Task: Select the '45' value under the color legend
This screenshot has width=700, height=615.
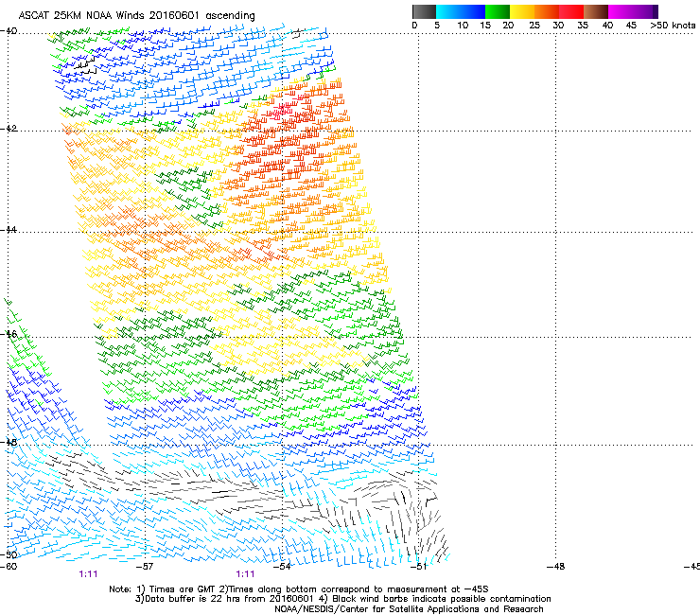Action: pyautogui.click(x=631, y=26)
